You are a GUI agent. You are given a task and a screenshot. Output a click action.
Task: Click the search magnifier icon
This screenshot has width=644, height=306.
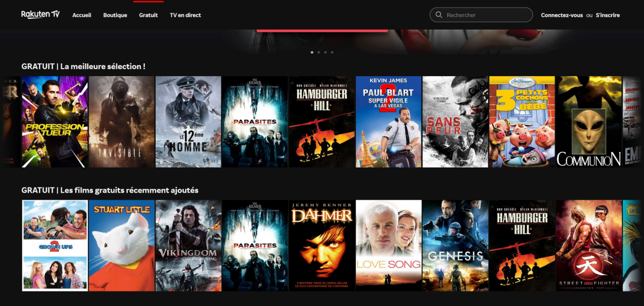tap(439, 15)
